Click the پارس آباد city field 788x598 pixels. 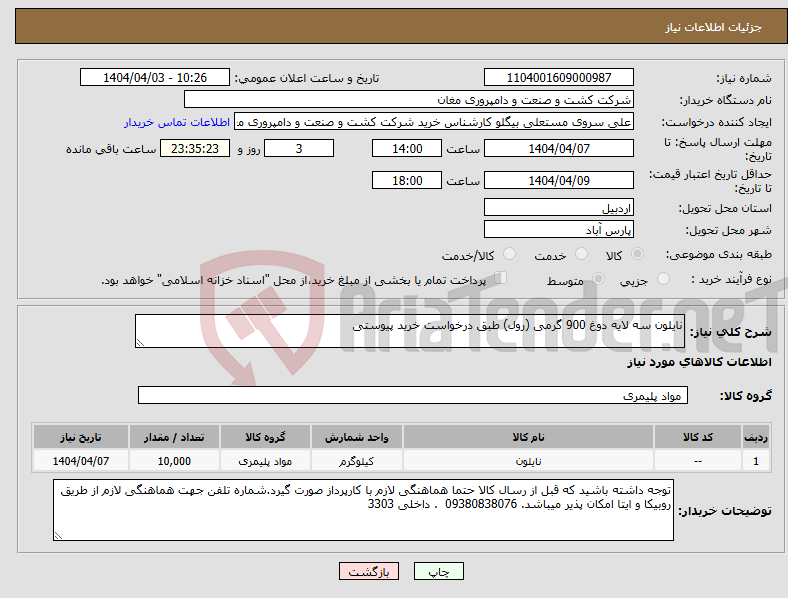558,229
